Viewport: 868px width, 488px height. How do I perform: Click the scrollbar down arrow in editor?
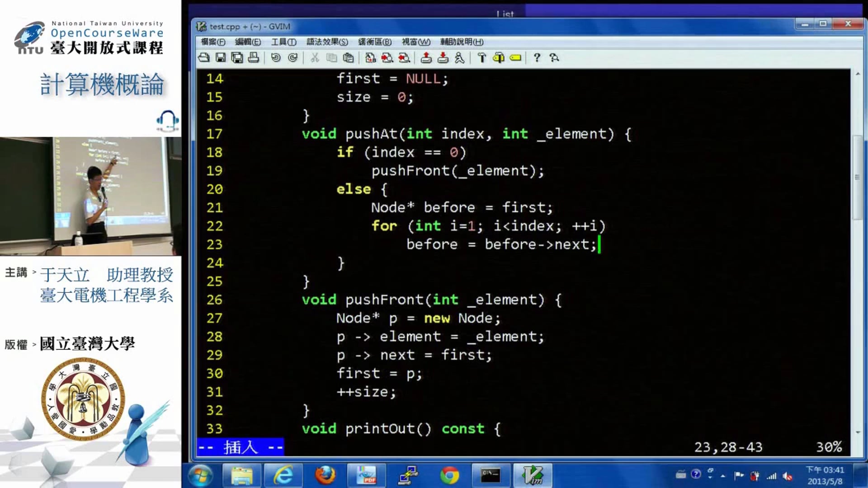tap(858, 432)
